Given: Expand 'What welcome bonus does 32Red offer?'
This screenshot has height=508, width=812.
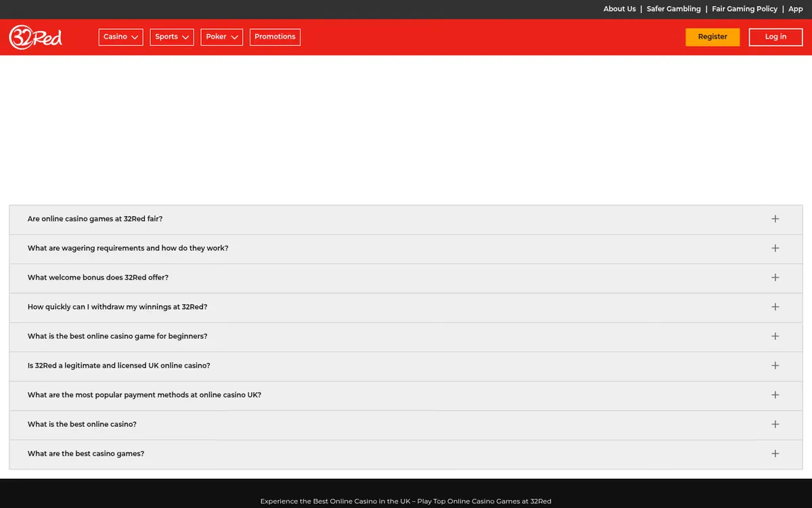Looking at the screenshot, I should [406, 278].
